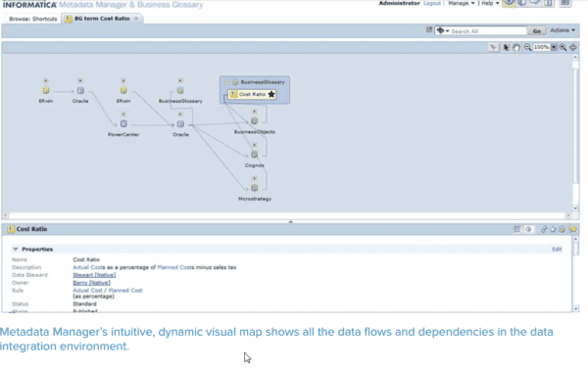Open the Barry [Native] owner link

[91, 283]
